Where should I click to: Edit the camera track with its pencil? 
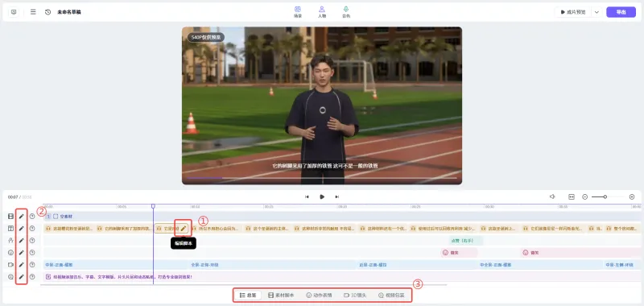tap(22, 264)
